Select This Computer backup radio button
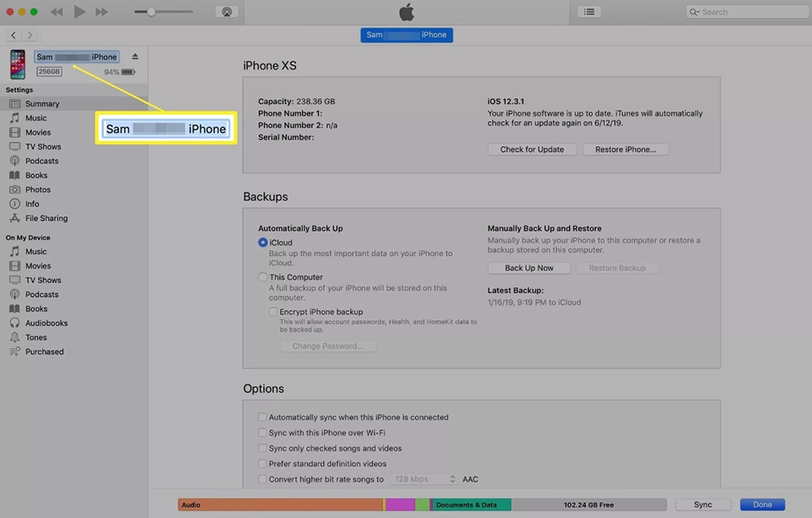The height and width of the screenshot is (518, 812). pos(262,277)
